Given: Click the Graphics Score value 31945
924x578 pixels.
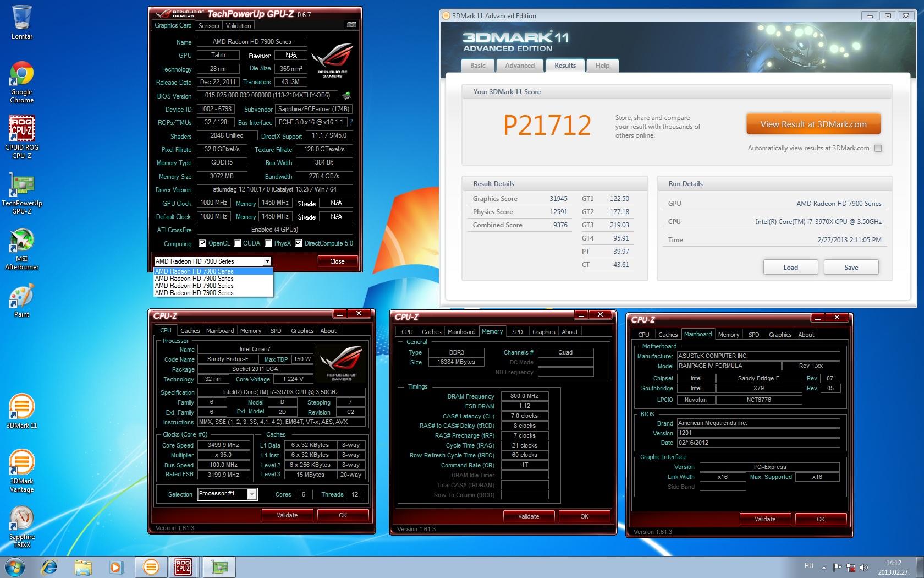Looking at the screenshot, I should 558,199.
